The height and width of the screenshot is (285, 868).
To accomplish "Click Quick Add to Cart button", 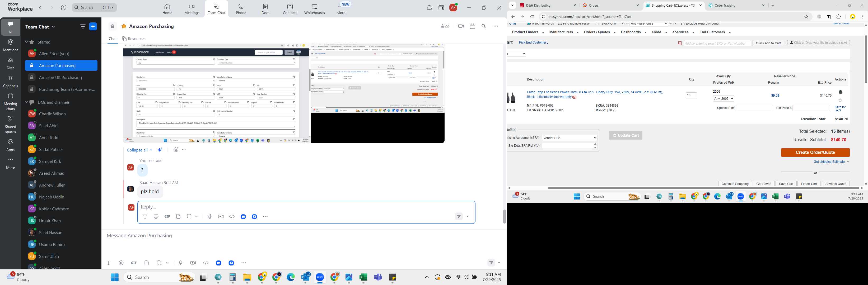I will point(768,43).
